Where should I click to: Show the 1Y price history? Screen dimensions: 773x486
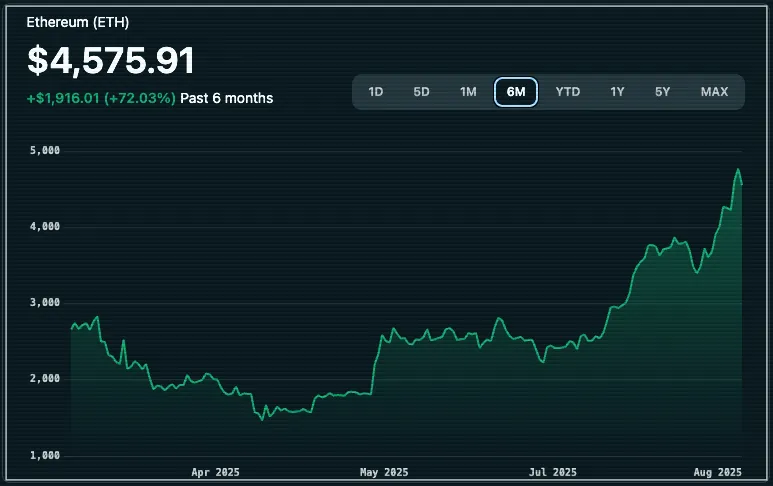point(617,92)
